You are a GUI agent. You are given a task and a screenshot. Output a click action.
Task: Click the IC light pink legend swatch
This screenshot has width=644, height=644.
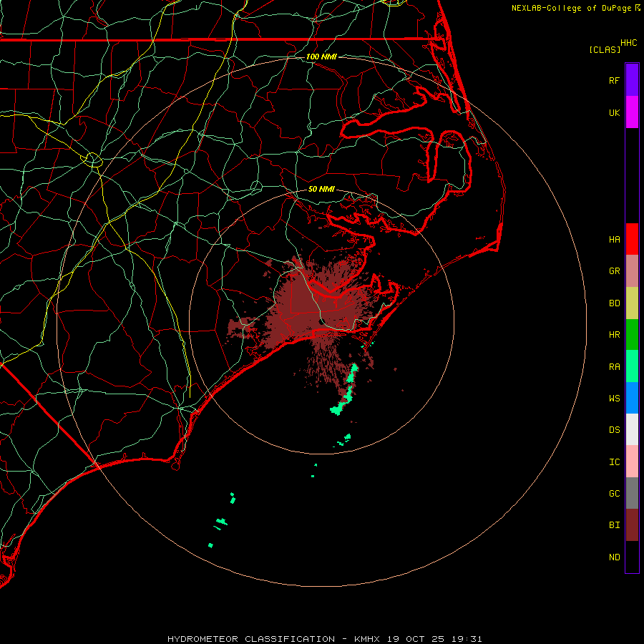[632, 462]
